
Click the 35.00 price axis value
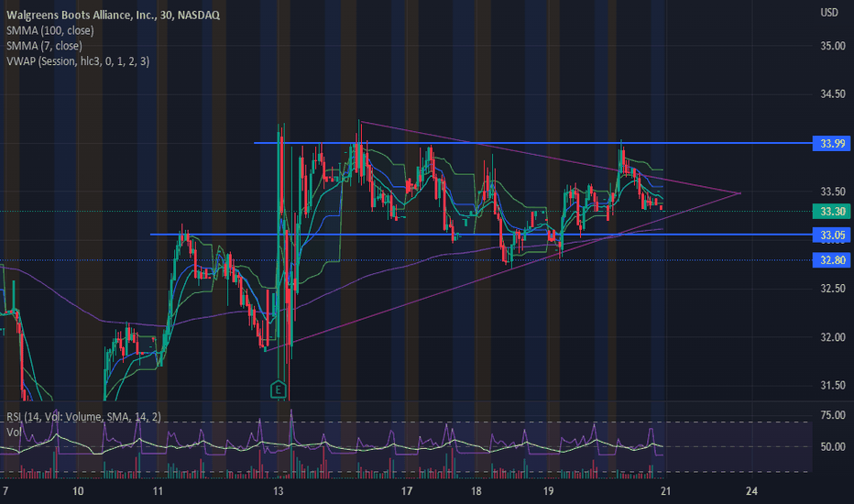(x=833, y=47)
